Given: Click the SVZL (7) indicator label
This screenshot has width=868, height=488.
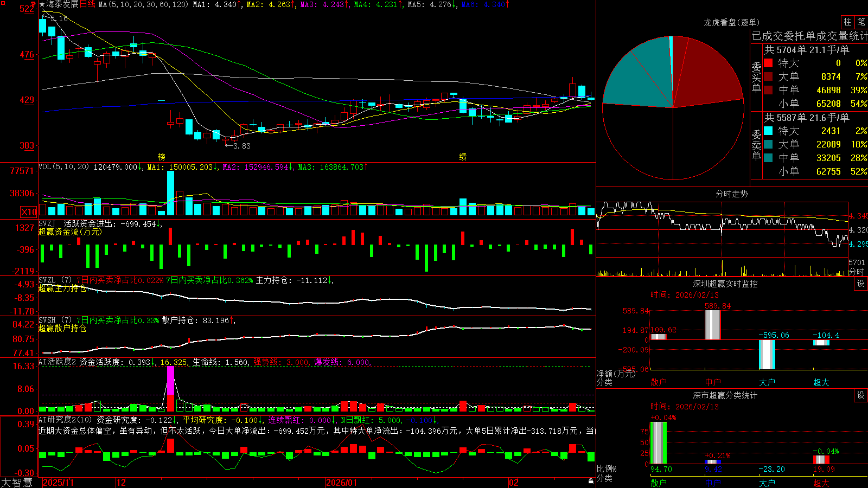Looking at the screenshot, I should click(55, 280).
